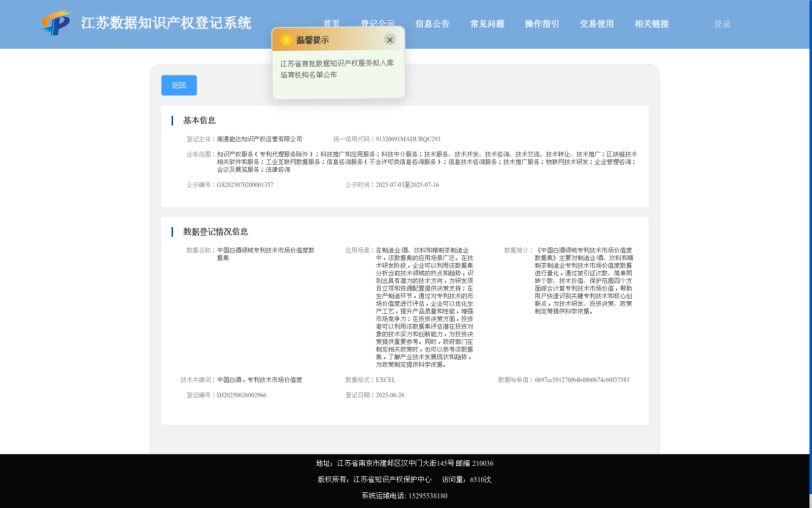The height and width of the screenshot is (508, 812).
Task: Open the 操作指引 menu item
Action: (x=542, y=24)
